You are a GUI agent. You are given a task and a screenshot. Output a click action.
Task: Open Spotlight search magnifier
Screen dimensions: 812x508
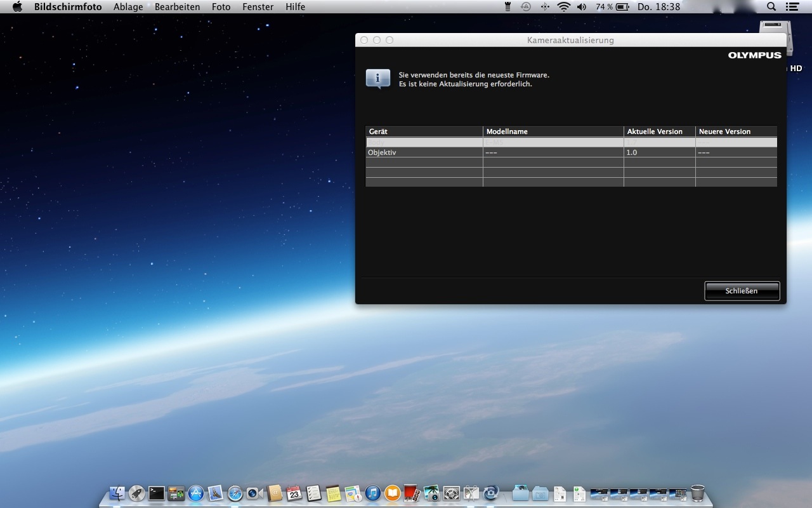click(771, 7)
